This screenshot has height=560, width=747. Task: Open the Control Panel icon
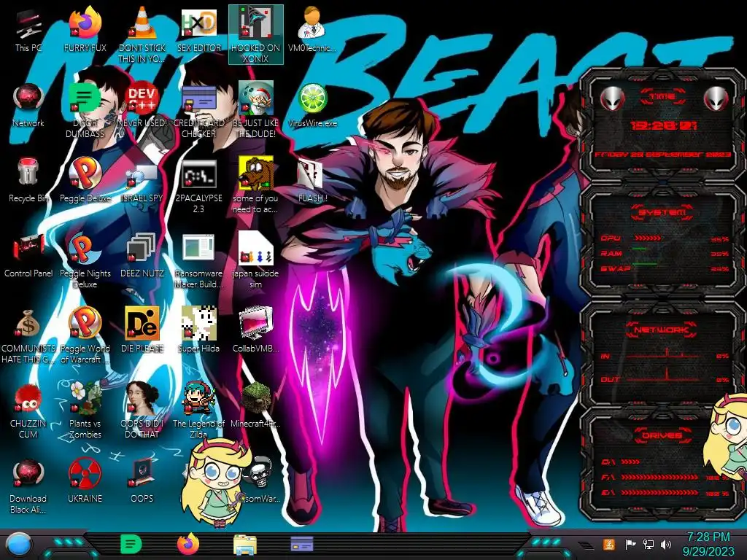[x=28, y=256]
